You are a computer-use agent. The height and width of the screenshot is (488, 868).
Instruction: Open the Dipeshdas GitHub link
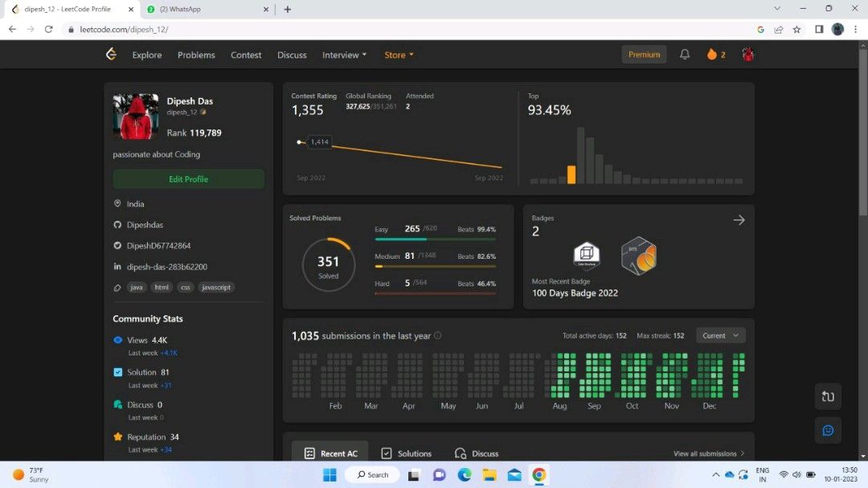(x=145, y=225)
